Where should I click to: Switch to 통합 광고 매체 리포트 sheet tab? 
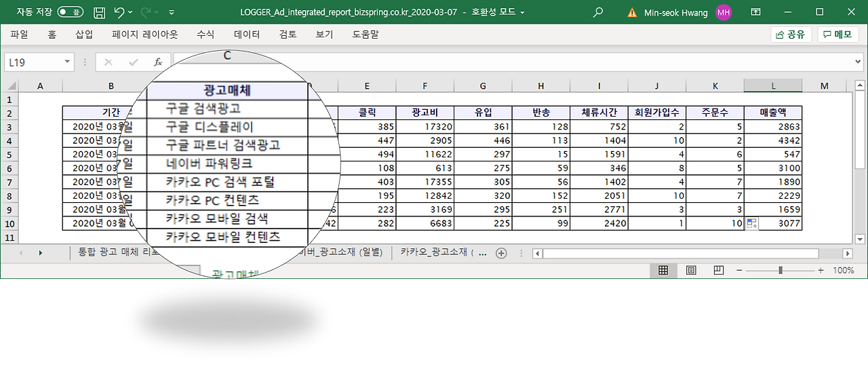tap(117, 252)
